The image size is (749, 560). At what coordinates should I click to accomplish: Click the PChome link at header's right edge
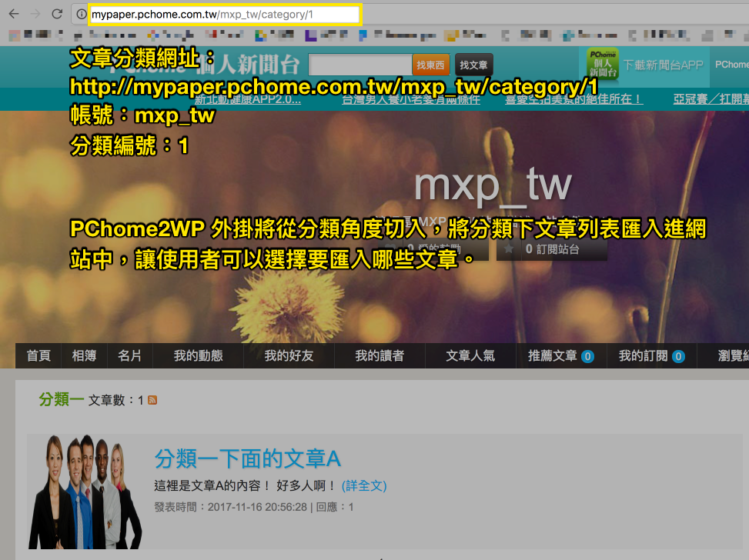pyautogui.click(x=731, y=65)
